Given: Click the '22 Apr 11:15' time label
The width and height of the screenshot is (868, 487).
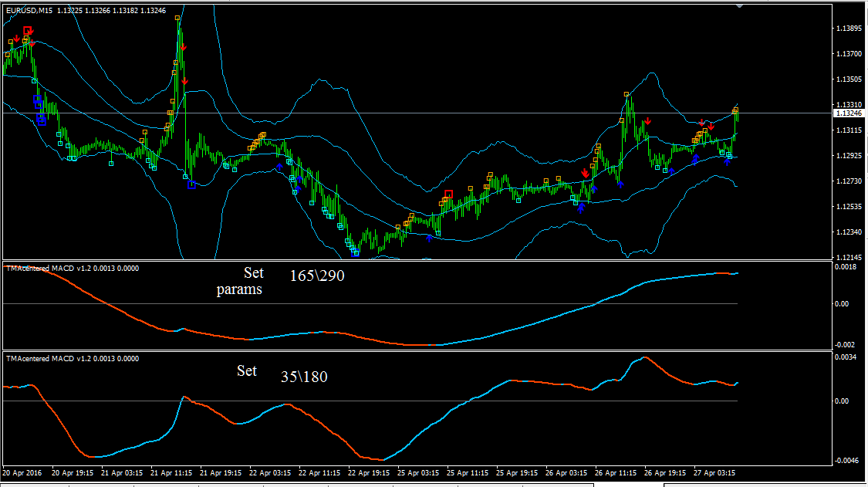Looking at the screenshot, I should click(319, 473).
